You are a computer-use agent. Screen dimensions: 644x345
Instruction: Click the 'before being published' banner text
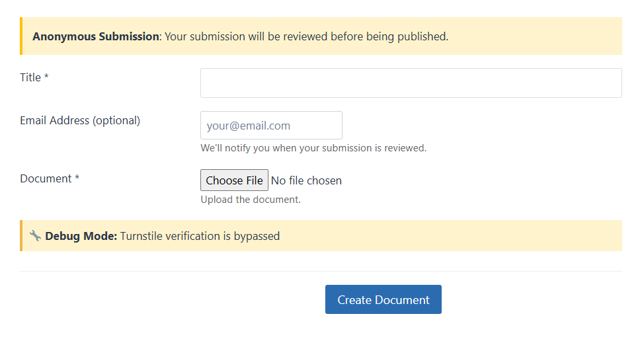click(389, 36)
